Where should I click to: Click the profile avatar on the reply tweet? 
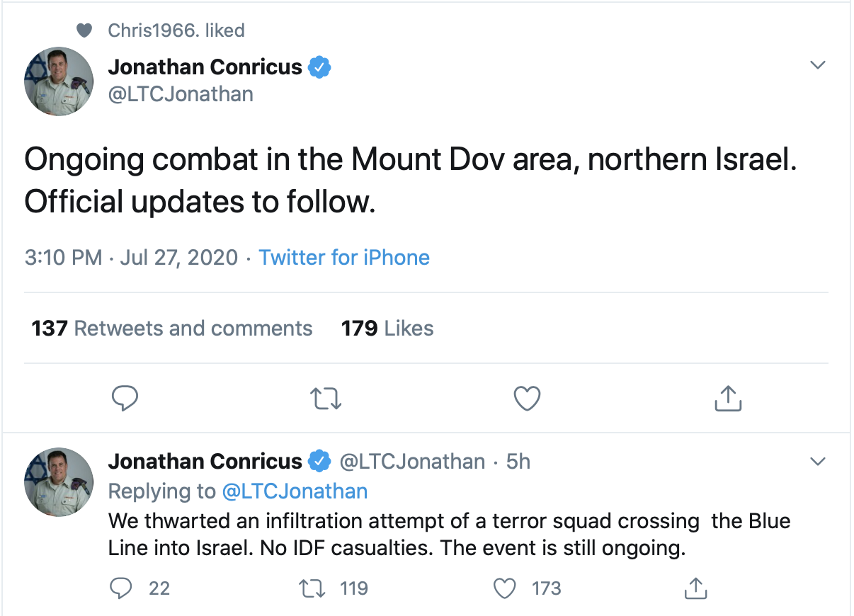click(58, 481)
